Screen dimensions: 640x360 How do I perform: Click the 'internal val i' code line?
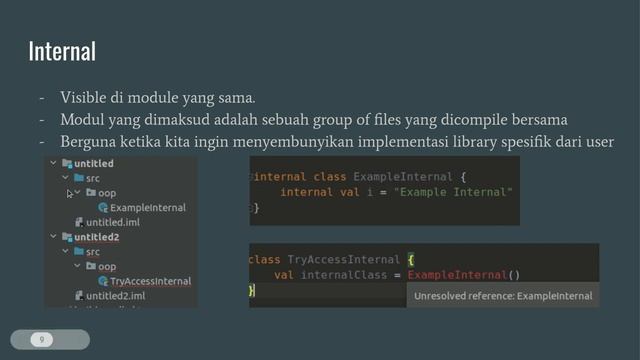(396, 192)
